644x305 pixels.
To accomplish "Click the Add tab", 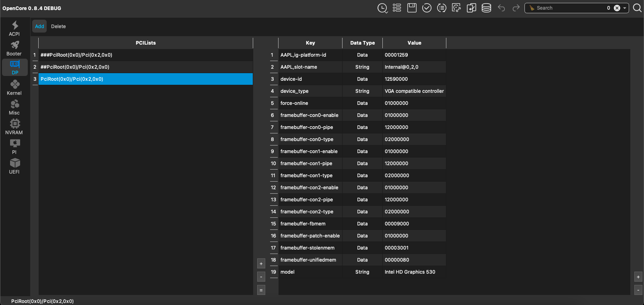I will pyautogui.click(x=39, y=27).
